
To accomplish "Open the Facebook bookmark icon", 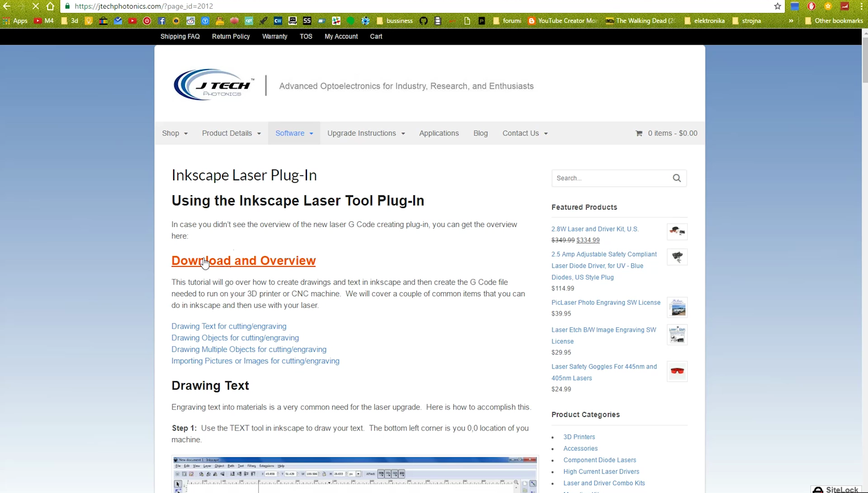I will coord(161,21).
